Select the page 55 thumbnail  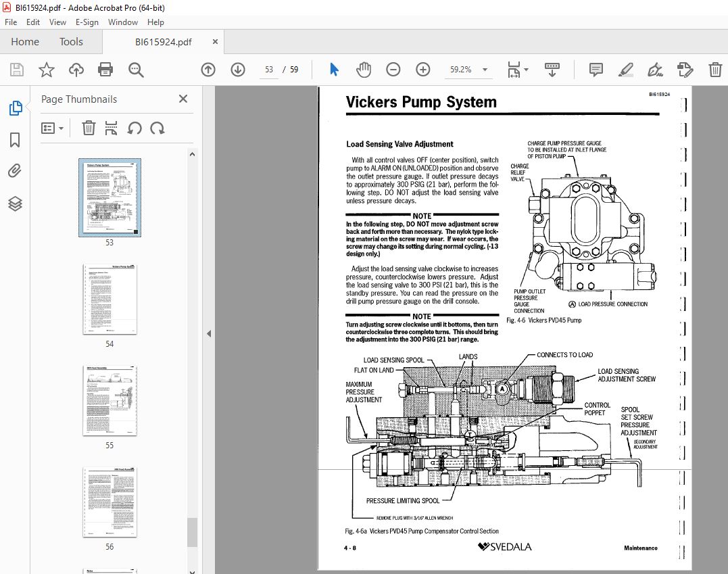(x=110, y=401)
